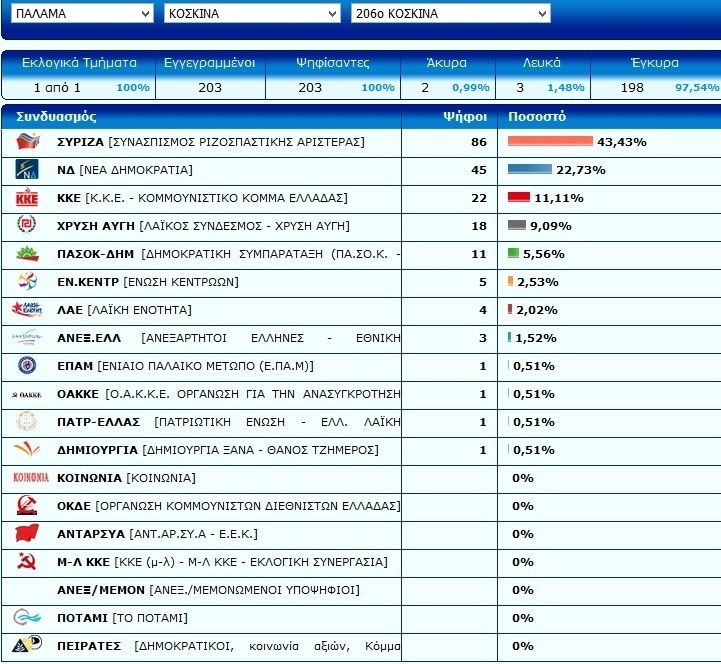Click the Ψήφοι column header
The width and height of the screenshot is (721, 664).
coord(464,116)
